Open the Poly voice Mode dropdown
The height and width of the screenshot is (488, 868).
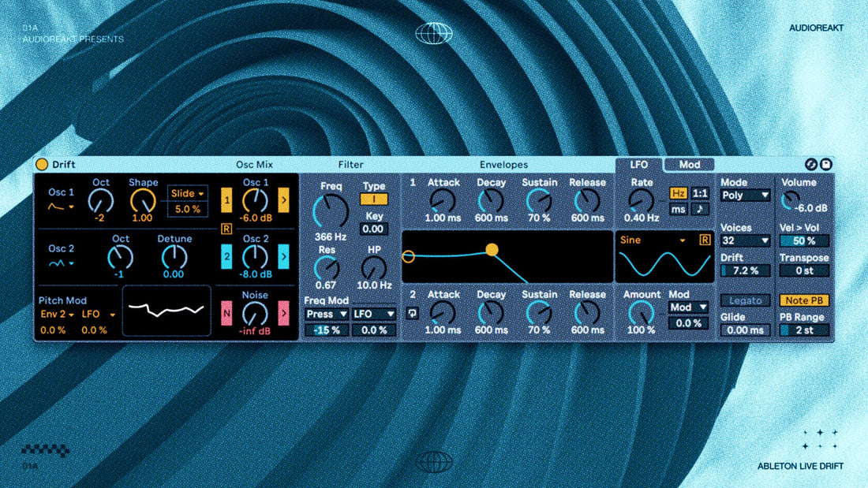(745, 196)
